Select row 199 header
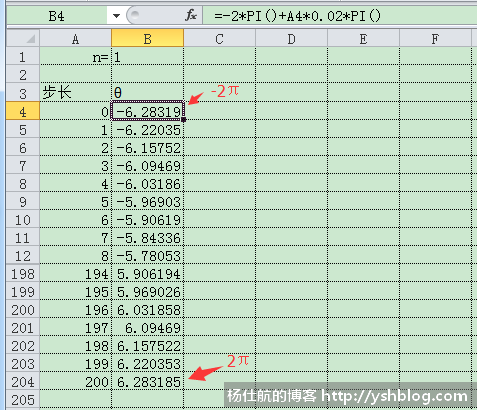The image size is (477, 410). (23, 291)
